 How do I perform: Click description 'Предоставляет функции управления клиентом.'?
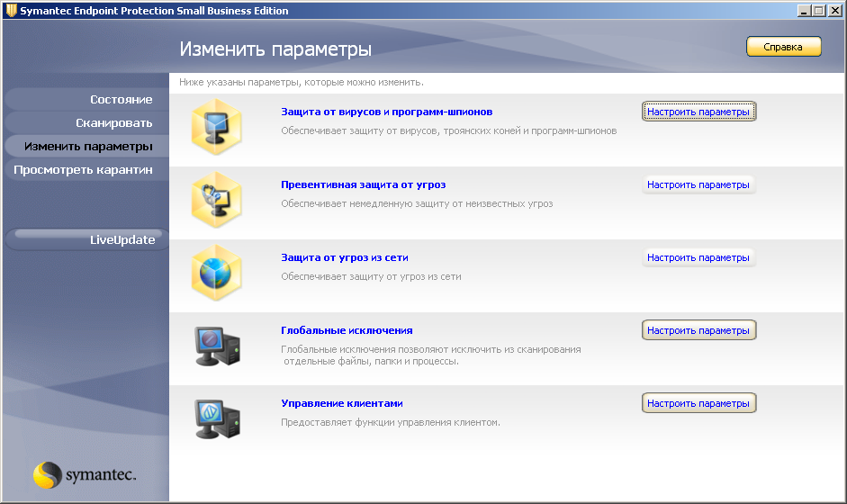click(x=391, y=422)
